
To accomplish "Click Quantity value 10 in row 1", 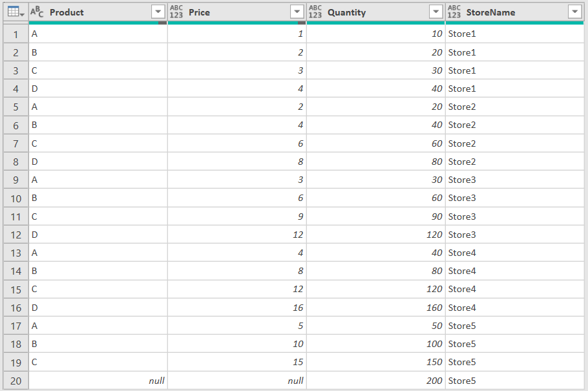I will (376, 34).
